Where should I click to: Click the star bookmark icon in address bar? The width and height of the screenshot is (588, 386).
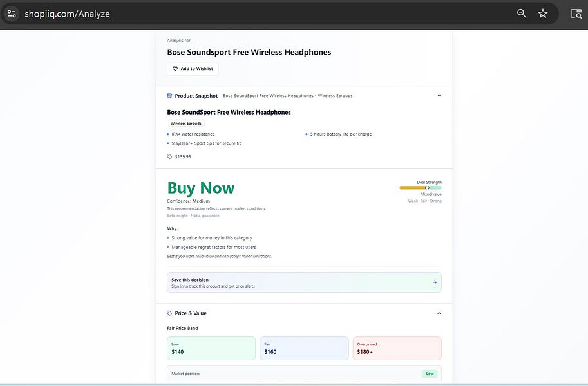(x=542, y=12)
